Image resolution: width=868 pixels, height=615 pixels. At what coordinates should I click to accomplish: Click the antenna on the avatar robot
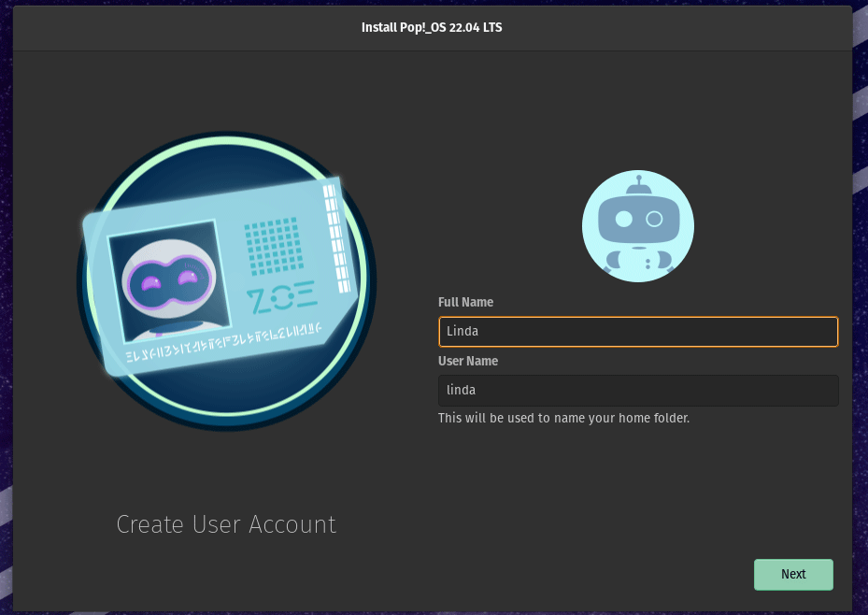[638, 181]
